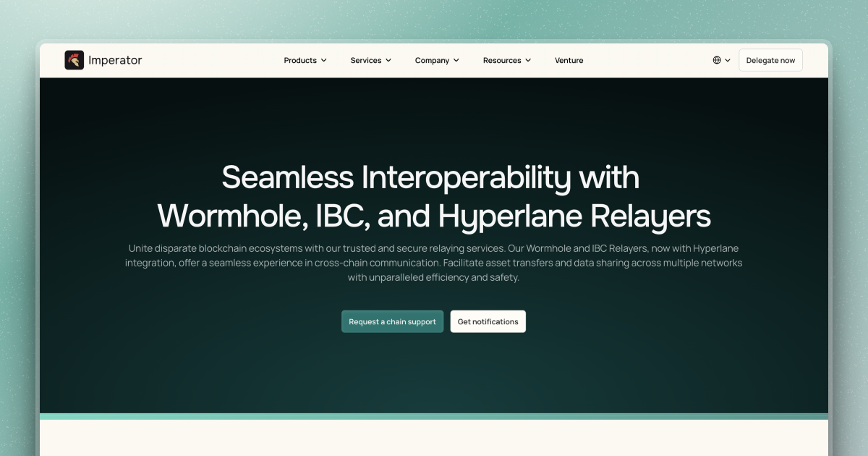Select Company in the top navigation

(x=432, y=60)
